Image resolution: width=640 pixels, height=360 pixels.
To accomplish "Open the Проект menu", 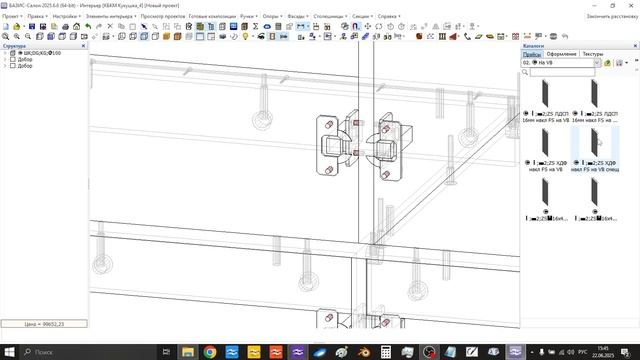I will point(12,16).
